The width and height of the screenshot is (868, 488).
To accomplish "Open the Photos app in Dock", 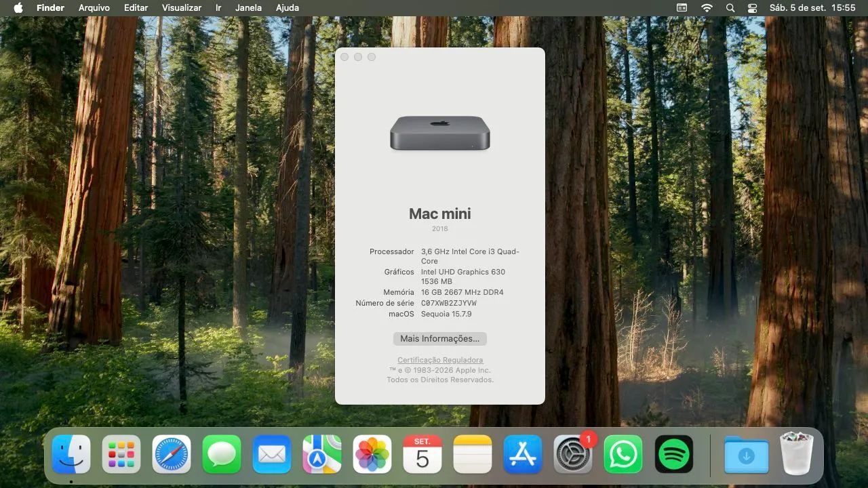I will (x=372, y=454).
